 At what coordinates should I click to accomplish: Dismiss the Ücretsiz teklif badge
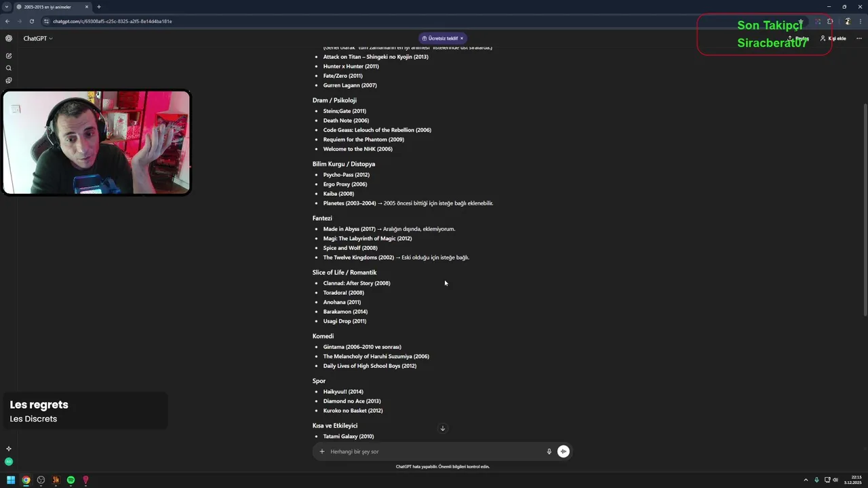click(x=462, y=39)
